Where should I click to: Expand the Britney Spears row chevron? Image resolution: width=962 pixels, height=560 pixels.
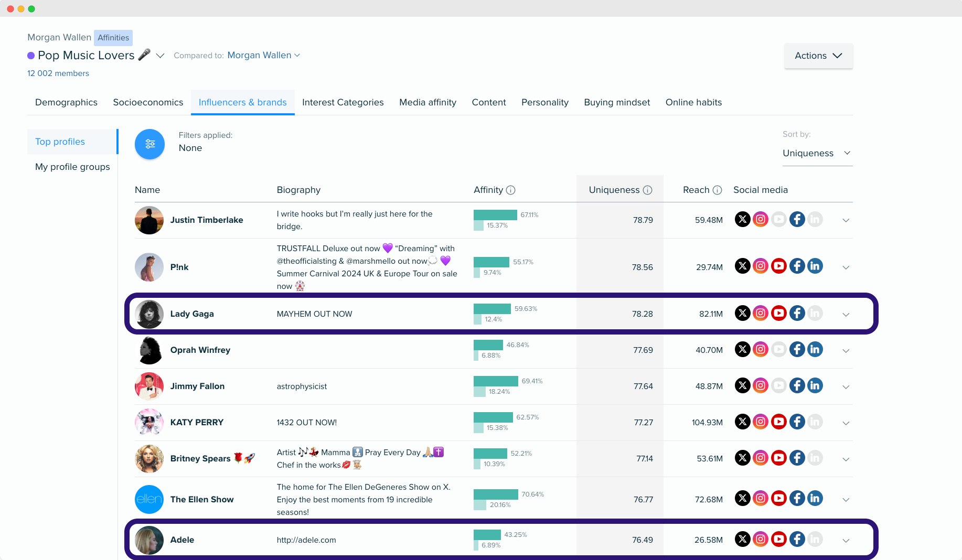pyautogui.click(x=846, y=459)
